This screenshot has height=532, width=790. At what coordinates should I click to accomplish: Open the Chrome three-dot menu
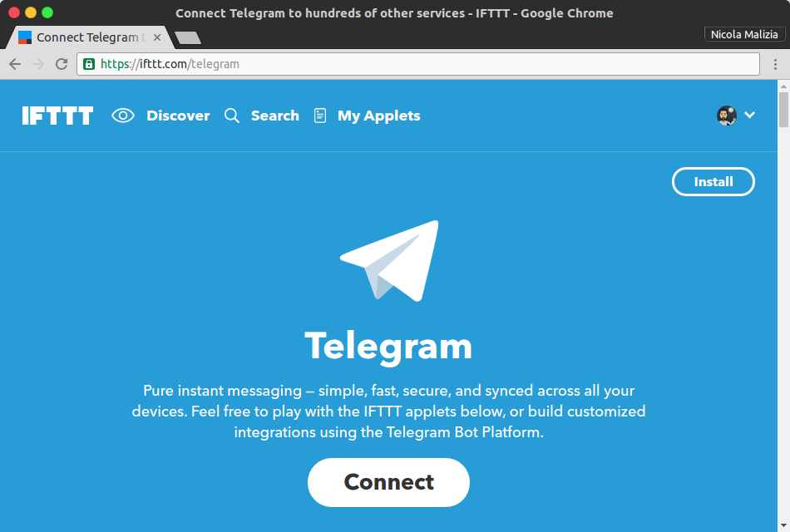tap(775, 64)
